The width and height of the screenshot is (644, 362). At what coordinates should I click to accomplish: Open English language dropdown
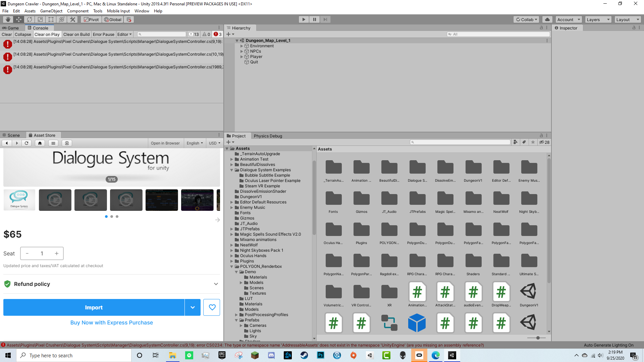195,143
